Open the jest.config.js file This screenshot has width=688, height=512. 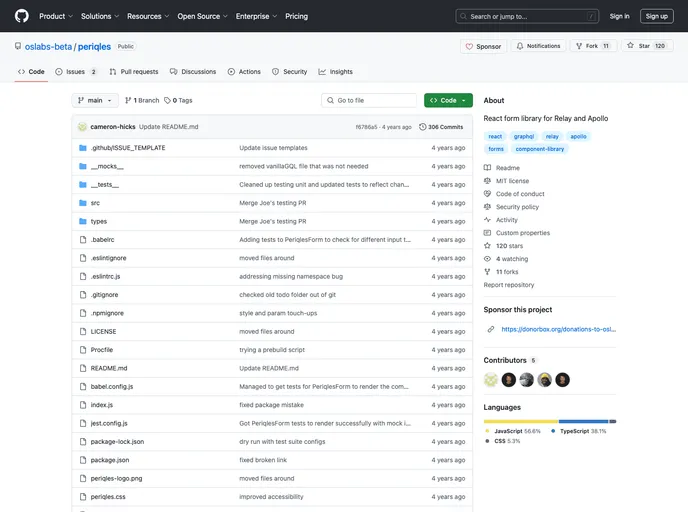(x=109, y=423)
